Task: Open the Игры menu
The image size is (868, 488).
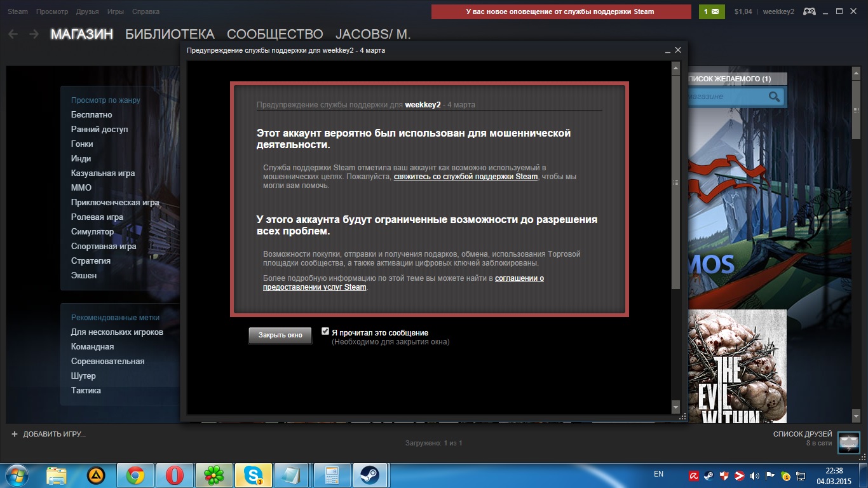Action: pyautogui.click(x=116, y=11)
